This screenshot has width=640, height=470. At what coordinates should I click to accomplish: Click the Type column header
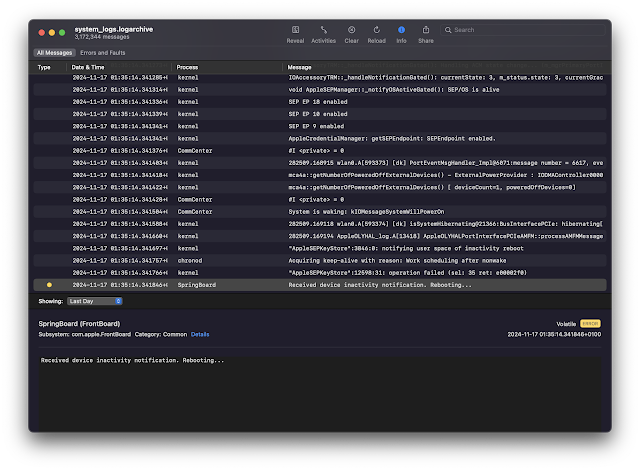44,67
